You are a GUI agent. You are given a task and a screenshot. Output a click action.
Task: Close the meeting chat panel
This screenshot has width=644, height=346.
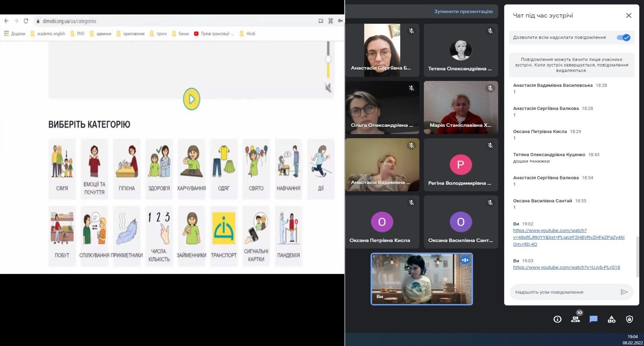click(628, 15)
